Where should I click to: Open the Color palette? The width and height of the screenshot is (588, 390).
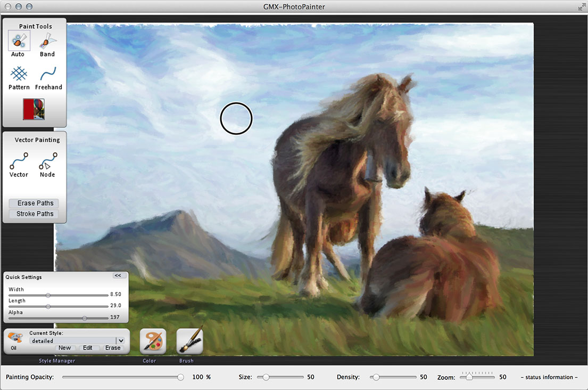tap(153, 341)
